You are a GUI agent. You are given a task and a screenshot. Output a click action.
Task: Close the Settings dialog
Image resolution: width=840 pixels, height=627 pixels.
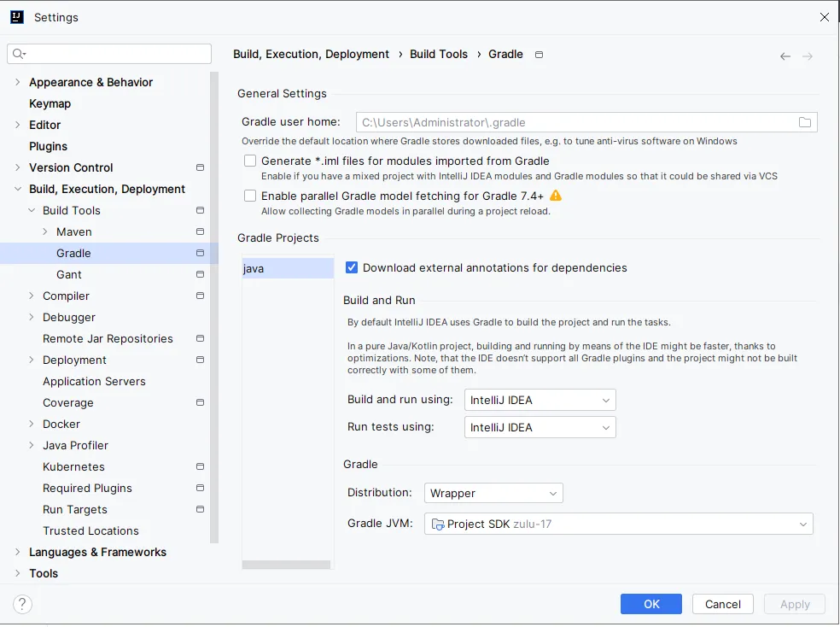point(825,17)
